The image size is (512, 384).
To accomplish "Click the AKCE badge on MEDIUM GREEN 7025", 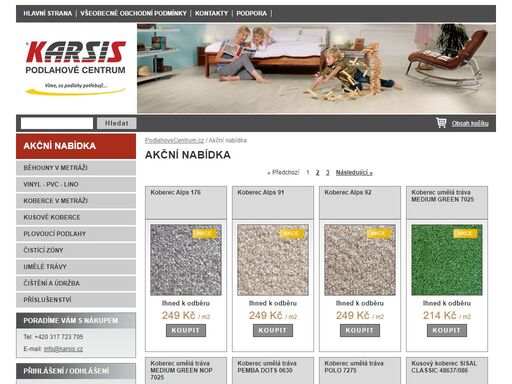I will tap(465, 233).
